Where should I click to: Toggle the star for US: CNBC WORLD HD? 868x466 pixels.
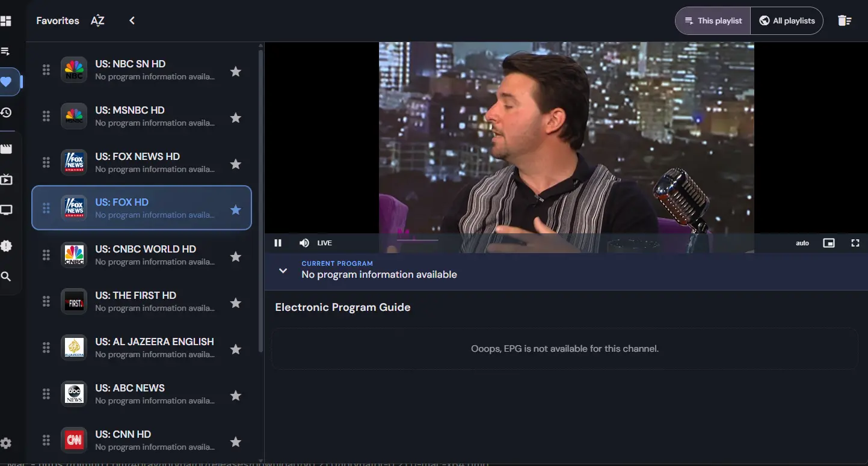tap(236, 257)
